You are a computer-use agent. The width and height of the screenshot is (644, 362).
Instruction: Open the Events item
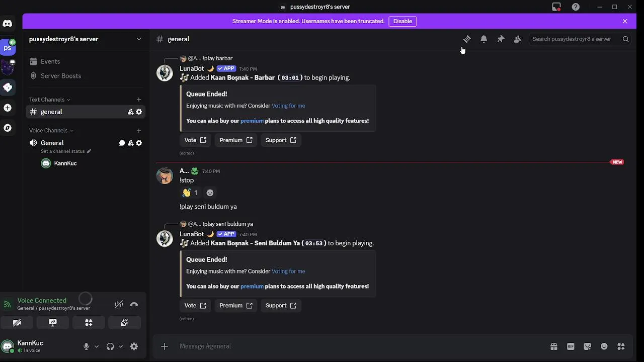(x=50, y=61)
